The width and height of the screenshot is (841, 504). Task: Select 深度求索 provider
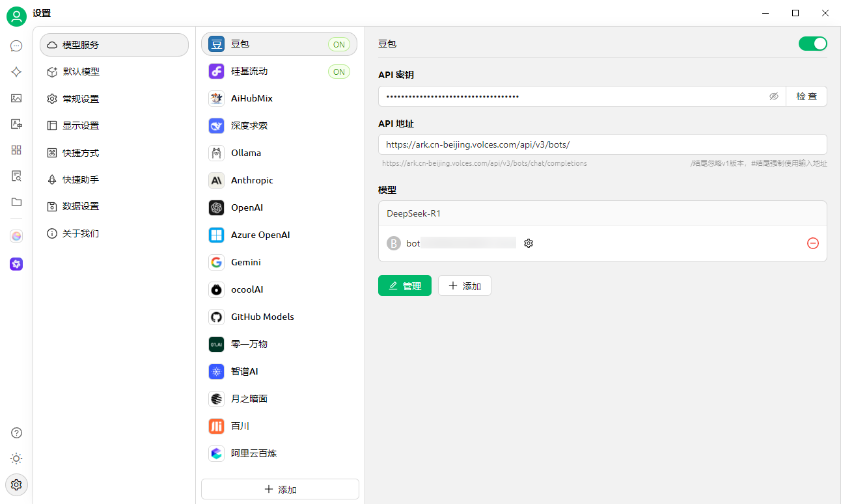(279, 126)
